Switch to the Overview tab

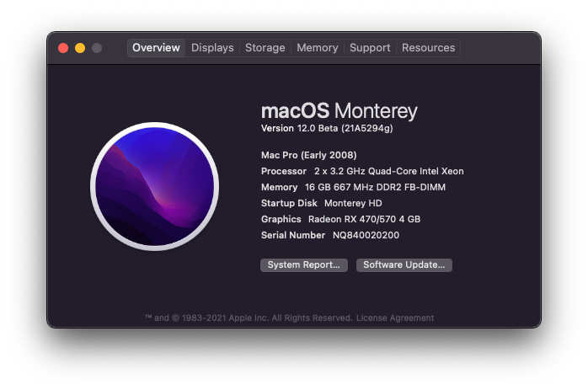click(156, 48)
